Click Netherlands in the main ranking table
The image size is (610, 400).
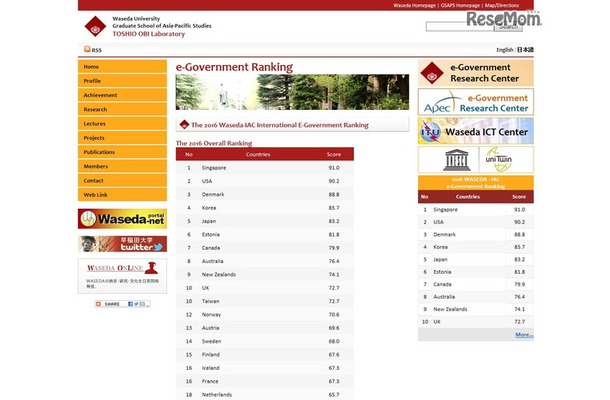pyautogui.click(x=217, y=395)
